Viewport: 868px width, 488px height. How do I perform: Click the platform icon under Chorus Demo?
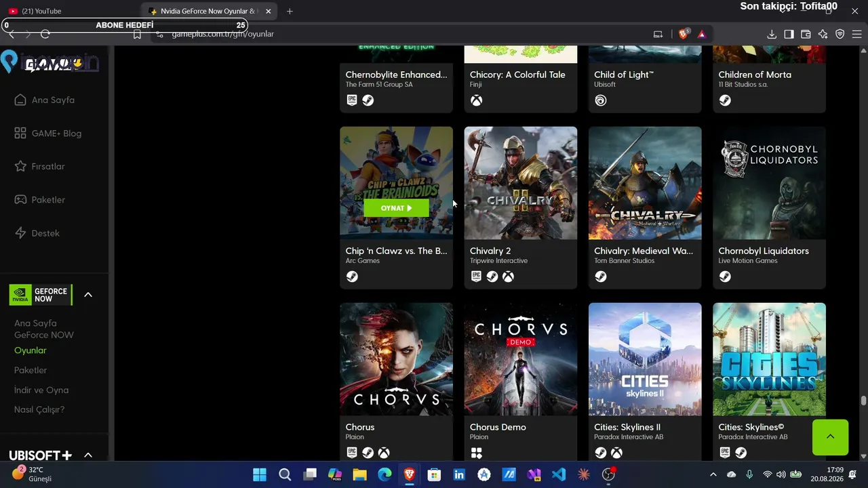[x=477, y=453]
